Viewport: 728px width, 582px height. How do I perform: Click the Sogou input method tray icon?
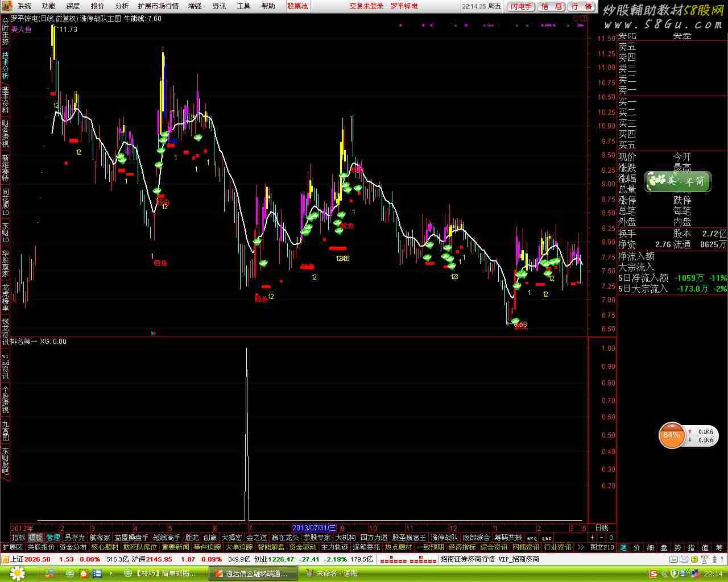tap(655, 573)
